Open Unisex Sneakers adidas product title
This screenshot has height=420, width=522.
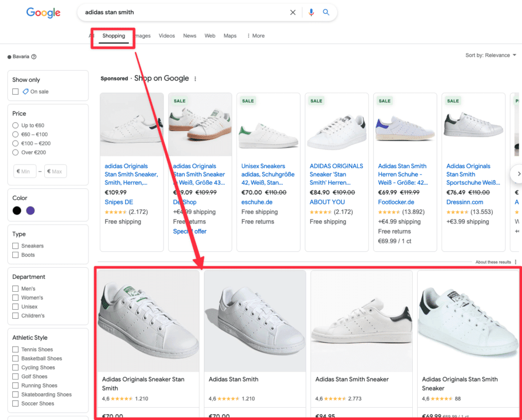(268, 175)
